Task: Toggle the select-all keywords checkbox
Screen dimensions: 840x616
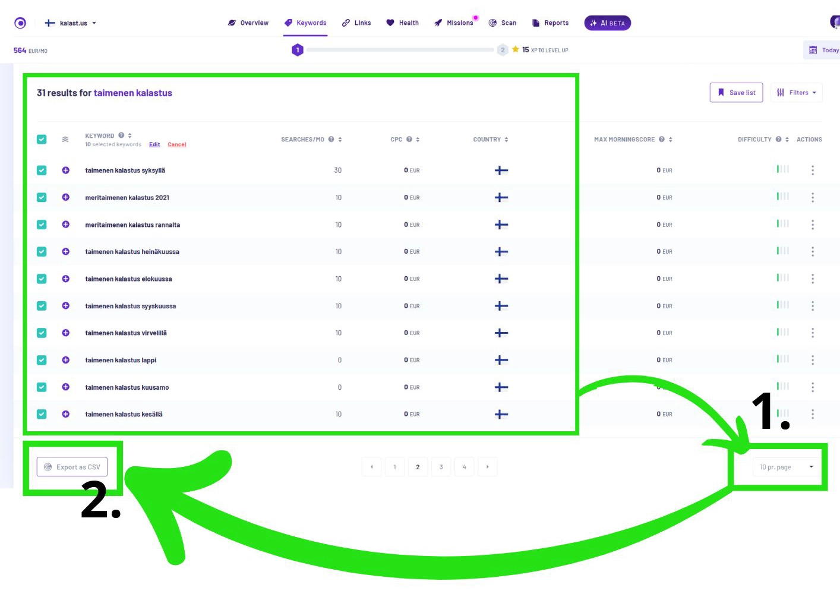Action: click(x=42, y=140)
